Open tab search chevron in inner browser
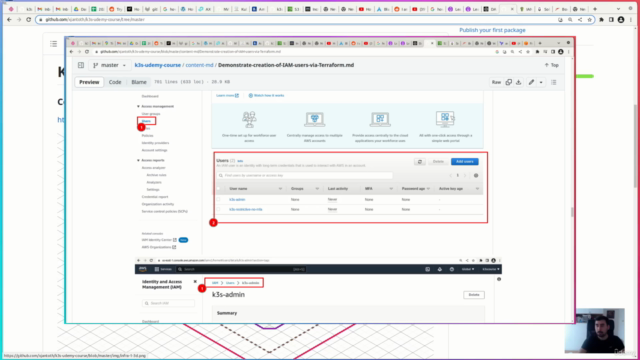Screen dimensions: 640x360 tap(558, 43)
